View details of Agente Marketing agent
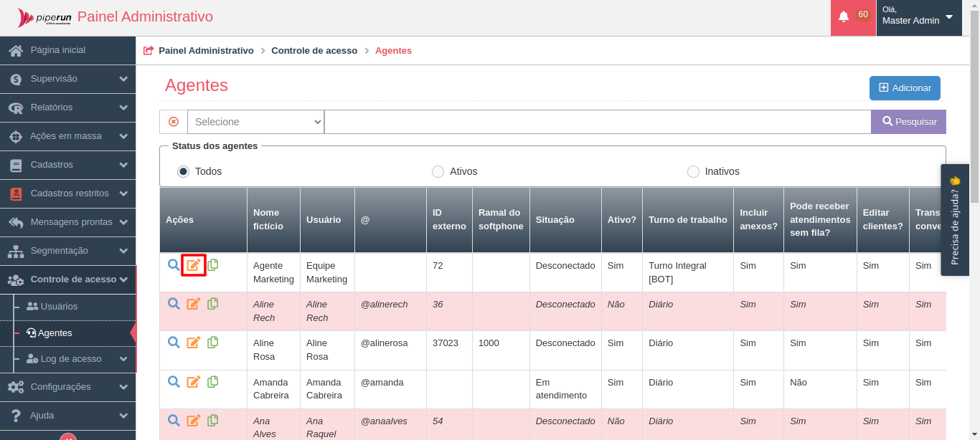The height and width of the screenshot is (440, 980). (174, 265)
